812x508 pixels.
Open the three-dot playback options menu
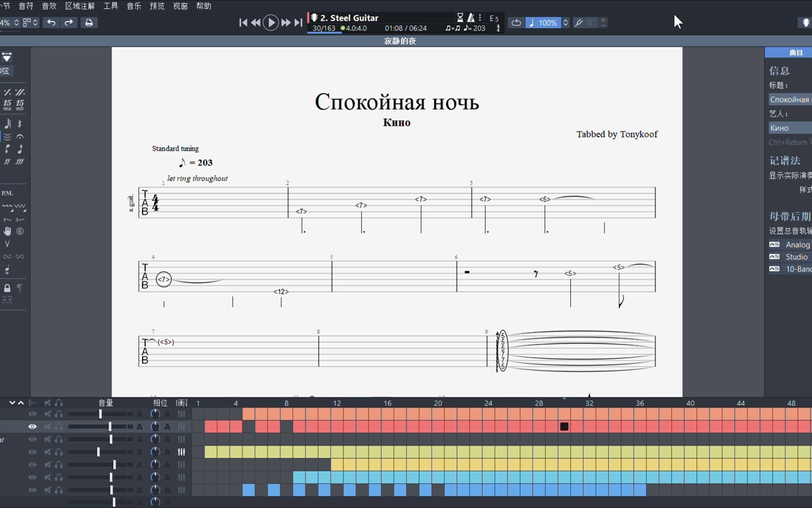tap(480, 18)
